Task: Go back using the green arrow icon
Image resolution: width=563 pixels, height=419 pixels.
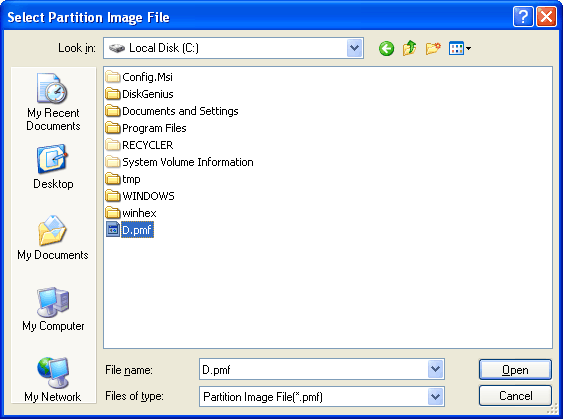Action: tap(386, 48)
